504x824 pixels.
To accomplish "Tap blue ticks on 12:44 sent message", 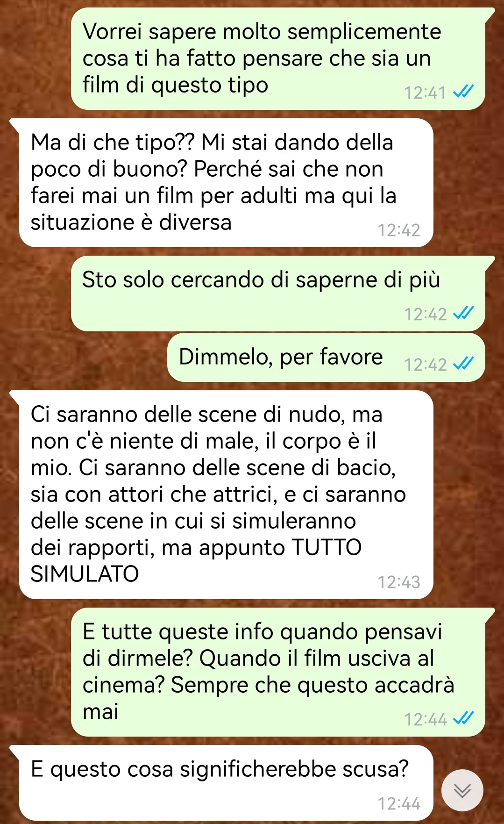I will 464,718.
